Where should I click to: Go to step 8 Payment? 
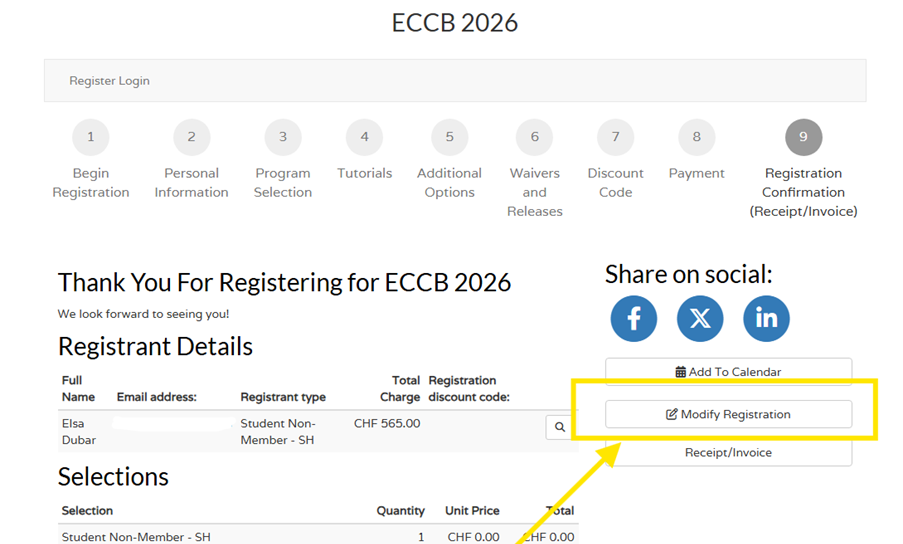696,137
